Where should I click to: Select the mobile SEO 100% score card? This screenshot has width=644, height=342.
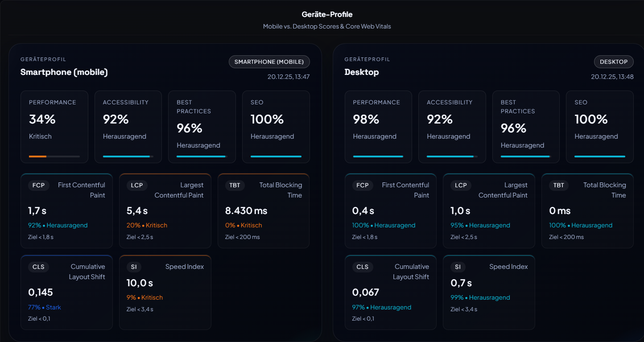pos(276,127)
